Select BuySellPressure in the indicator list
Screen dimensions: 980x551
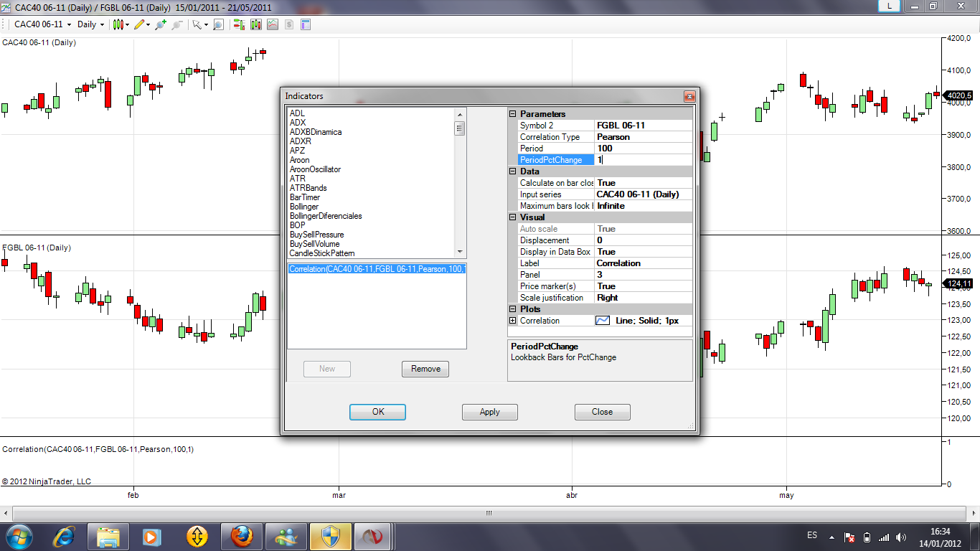pos(316,235)
